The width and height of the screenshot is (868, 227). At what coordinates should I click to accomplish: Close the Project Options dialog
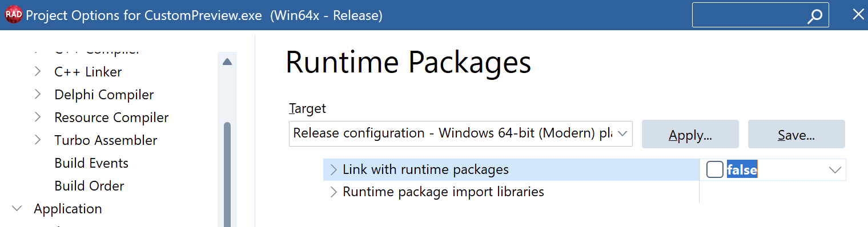click(x=858, y=15)
